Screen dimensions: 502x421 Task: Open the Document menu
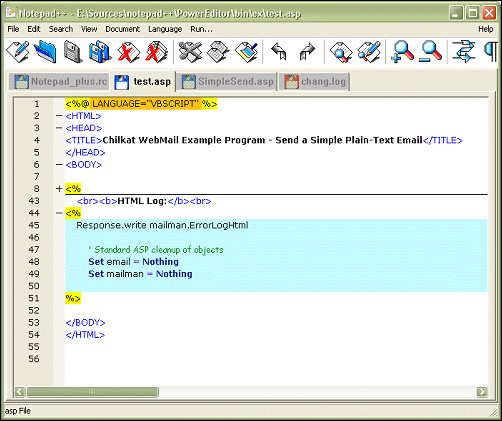tap(123, 29)
